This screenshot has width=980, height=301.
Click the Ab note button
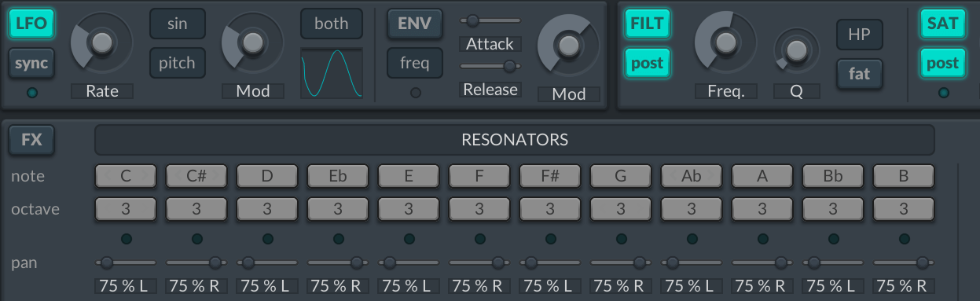point(692,177)
